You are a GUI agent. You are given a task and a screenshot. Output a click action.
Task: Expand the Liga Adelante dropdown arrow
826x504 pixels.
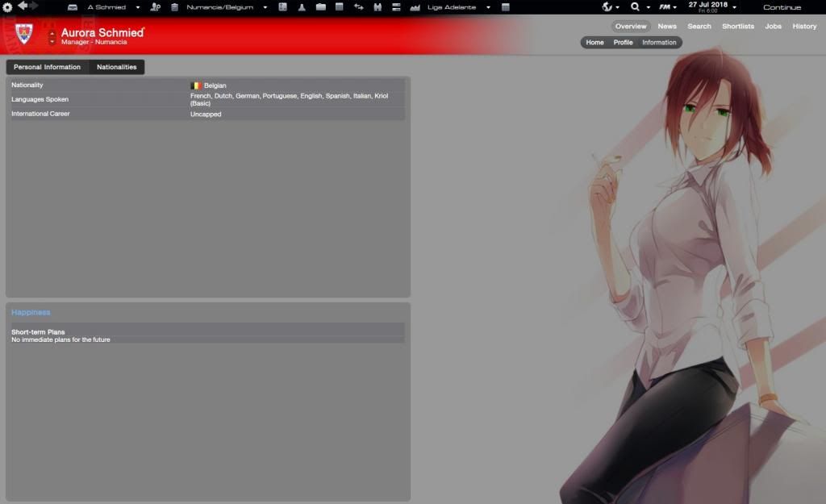tap(488, 7)
